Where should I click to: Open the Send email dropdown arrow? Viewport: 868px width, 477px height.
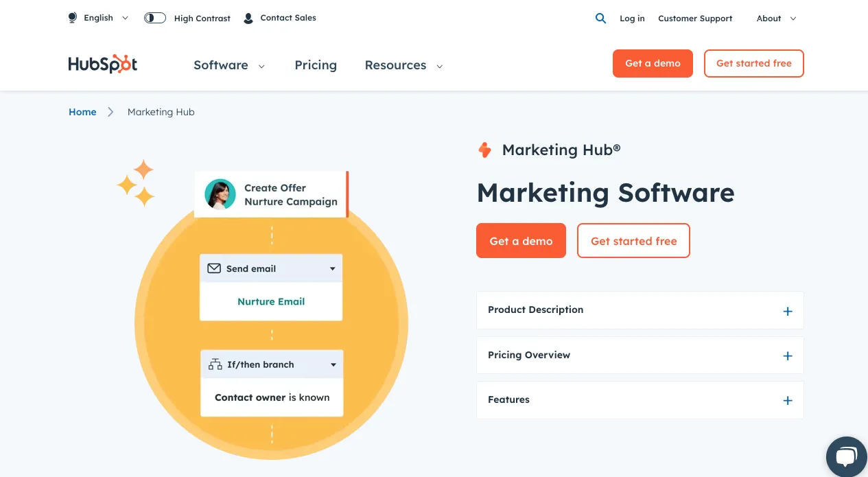pos(333,268)
